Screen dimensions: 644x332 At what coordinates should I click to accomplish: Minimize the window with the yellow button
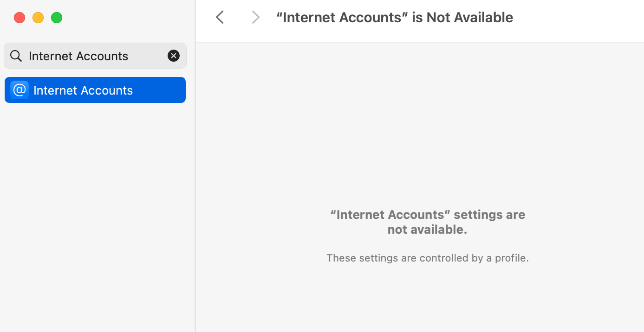pyautogui.click(x=38, y=18)
